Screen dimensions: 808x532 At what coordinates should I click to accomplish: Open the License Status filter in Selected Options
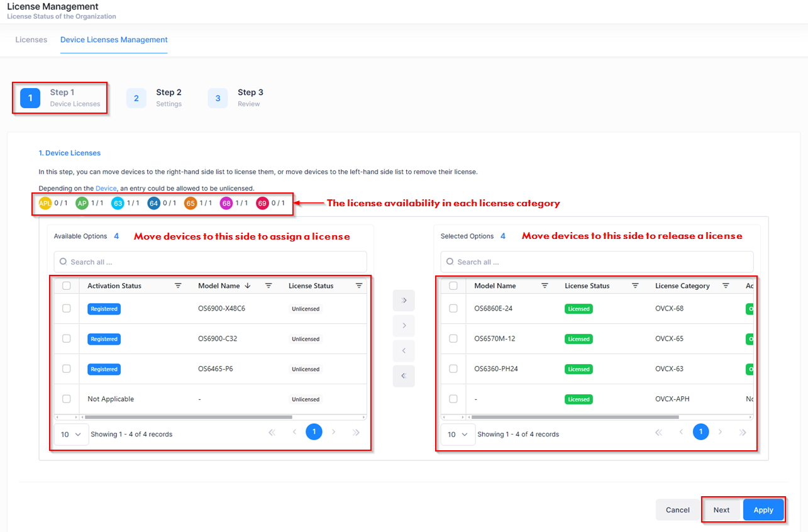click(x=635, y=285)
